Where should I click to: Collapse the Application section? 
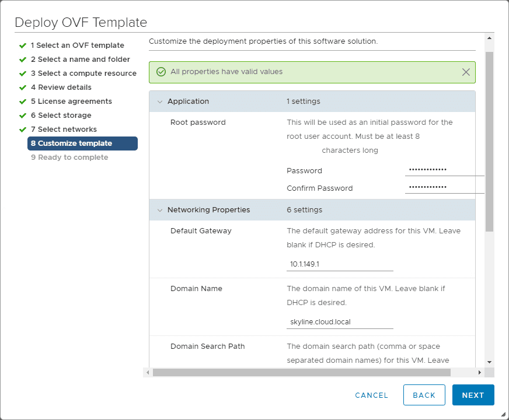coord(160,101)
